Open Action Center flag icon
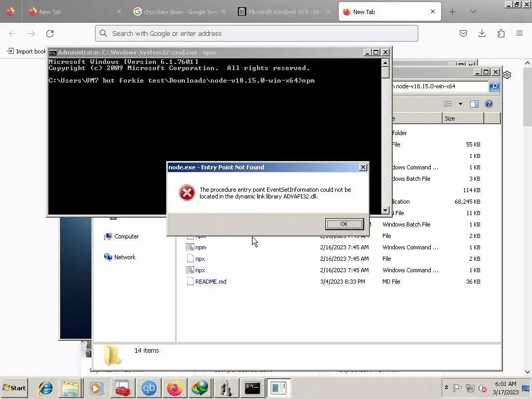This screenshot has width=532, height=399. tap(457, 388)
